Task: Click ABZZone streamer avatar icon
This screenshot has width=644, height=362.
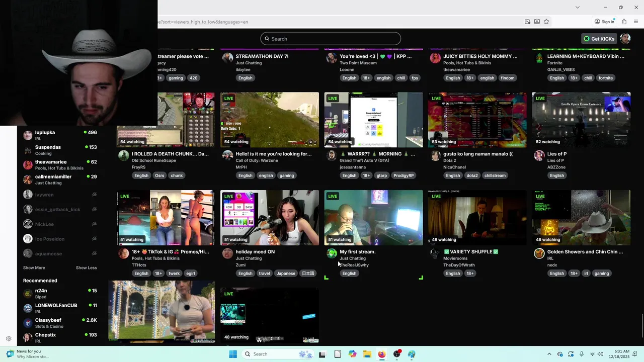Action: point(539,155)
